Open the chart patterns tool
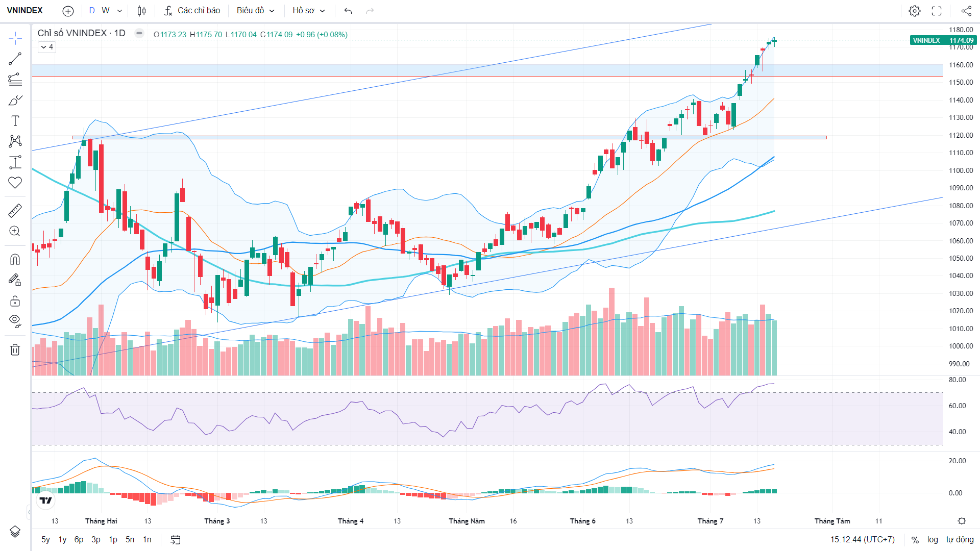 coord(15,141)
